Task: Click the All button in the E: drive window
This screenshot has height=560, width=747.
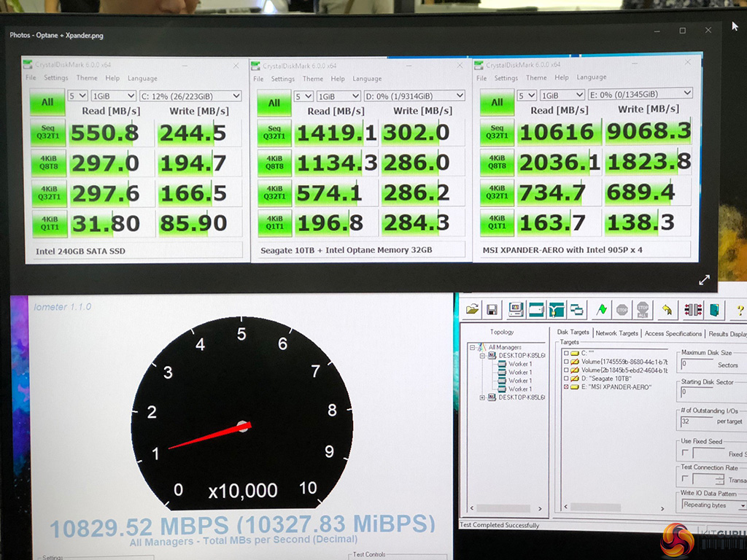Action: point(497,102)
